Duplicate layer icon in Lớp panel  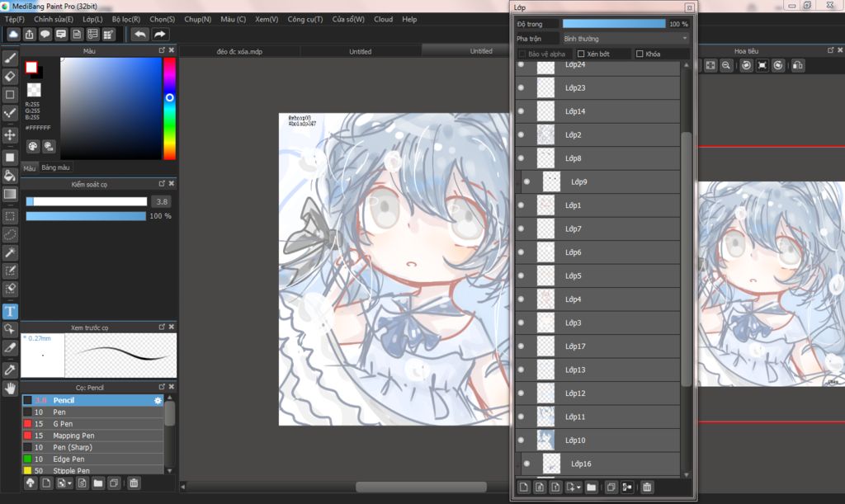pyautogui.click(x=611, y=488)
